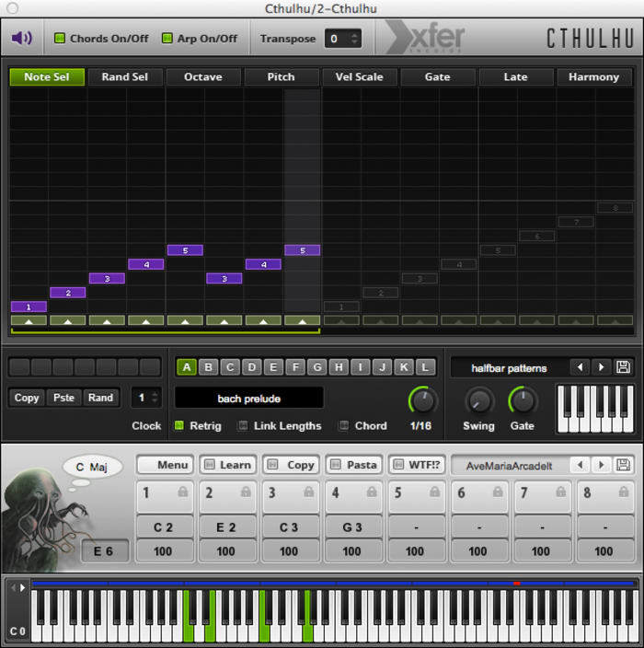Image resolution: width=644 pixels, height=648 pixels.
Task: Select the Harmony tab
Action: 593,76
